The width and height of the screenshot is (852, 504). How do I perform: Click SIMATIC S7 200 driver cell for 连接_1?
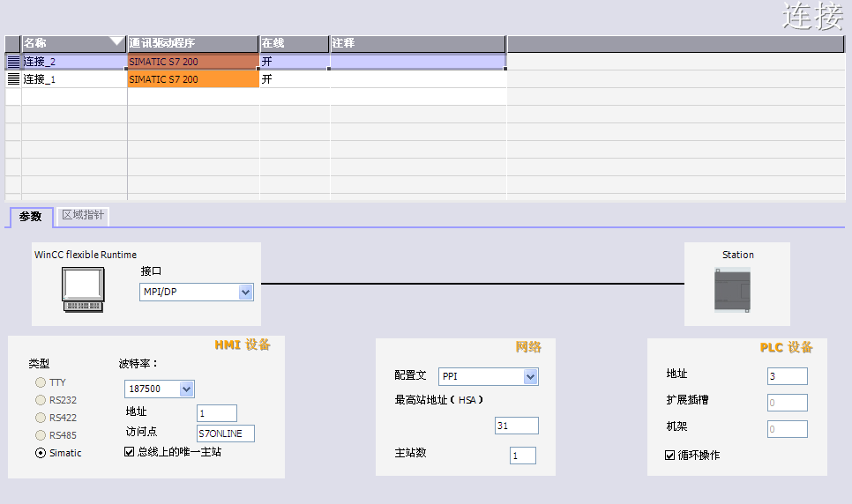tap(193, 79)
